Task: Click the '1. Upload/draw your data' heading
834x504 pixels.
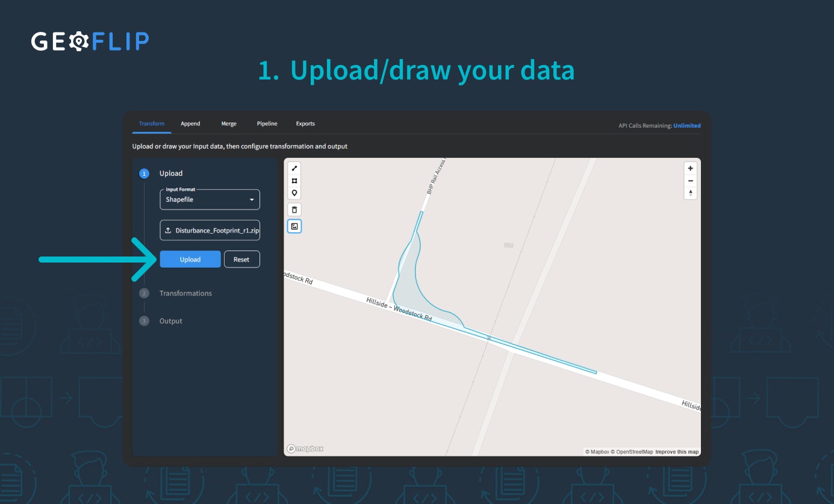Action: [416, 70]
